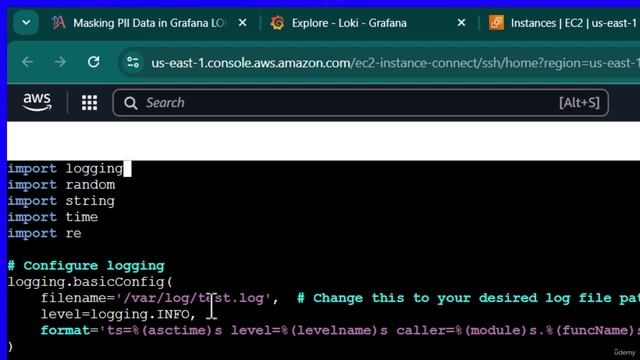640x360 pixels.
Task: Click the EC2 favicon on Instances tab
Action: pos(496,23)
